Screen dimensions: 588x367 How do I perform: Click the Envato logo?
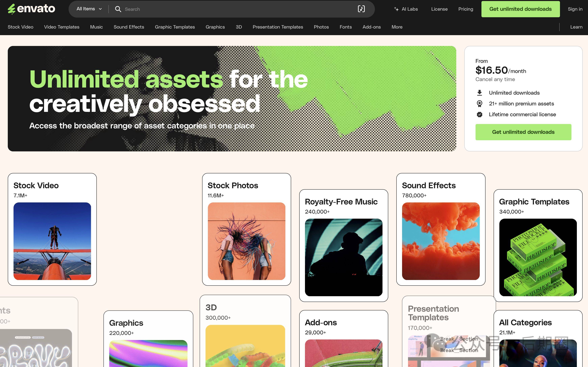(x=31, y=9)
